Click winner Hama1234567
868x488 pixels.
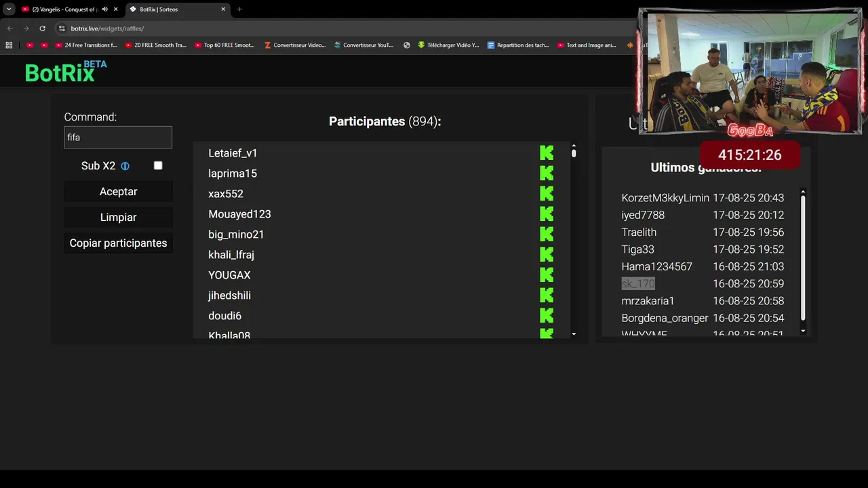(657, 266)
